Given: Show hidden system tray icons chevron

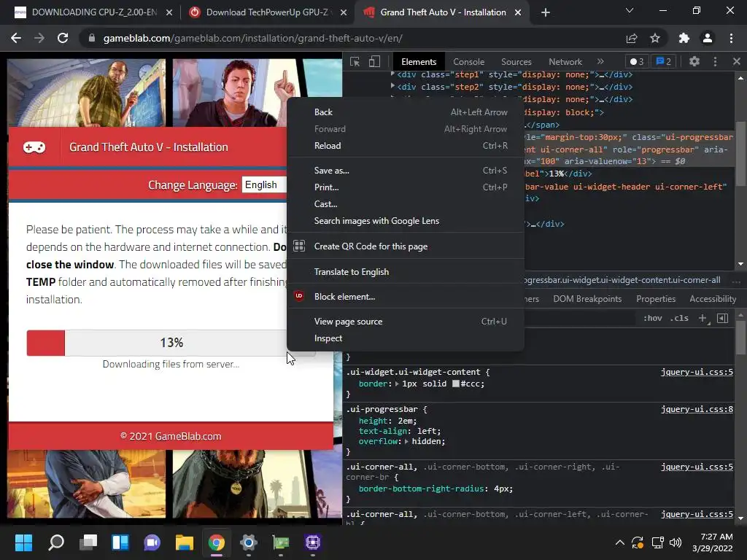Looking at the screenshot, I should (620, 542).
